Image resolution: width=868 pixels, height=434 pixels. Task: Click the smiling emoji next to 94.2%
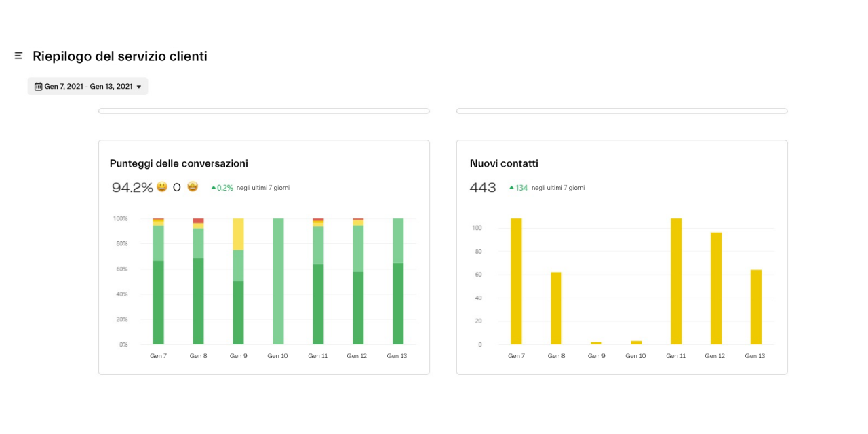click(x=162, y=187)
